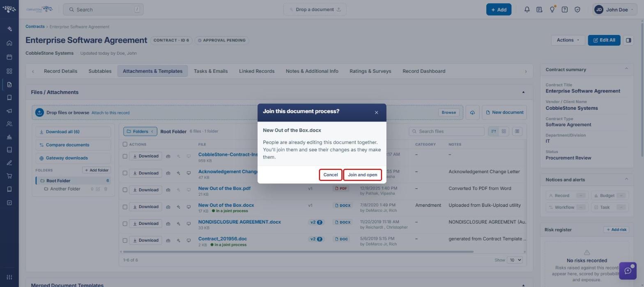Open the Actions dropdown
The height and width of the screenshot is (287, 644).
(568, 40)
